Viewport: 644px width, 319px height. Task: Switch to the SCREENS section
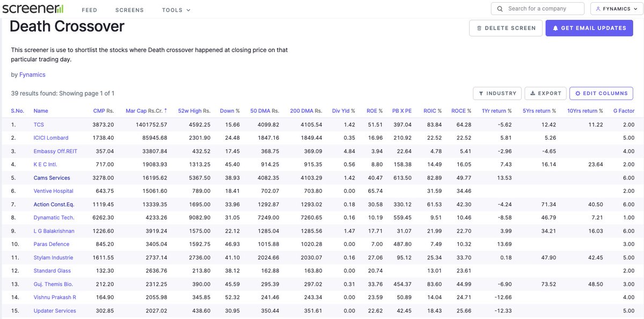click(x=129, y=9)
